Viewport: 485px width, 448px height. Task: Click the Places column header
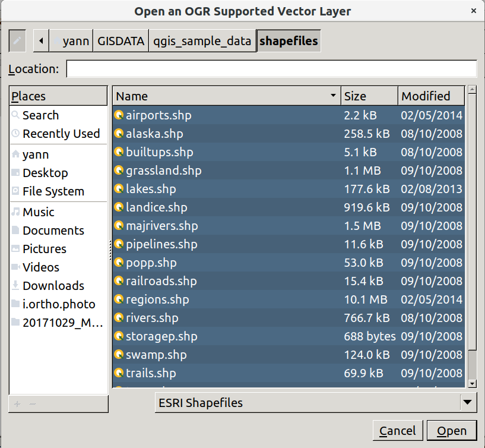point(58,96)
